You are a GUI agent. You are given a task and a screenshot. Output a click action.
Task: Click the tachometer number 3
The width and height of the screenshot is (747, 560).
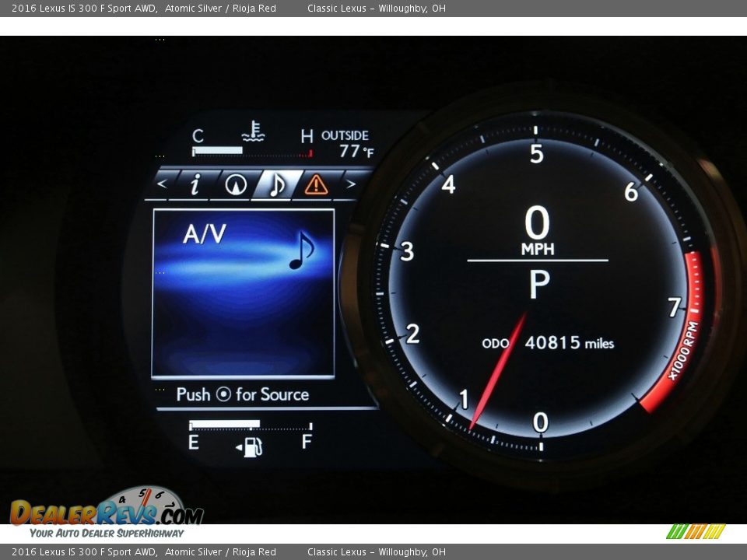click(407, 251)
